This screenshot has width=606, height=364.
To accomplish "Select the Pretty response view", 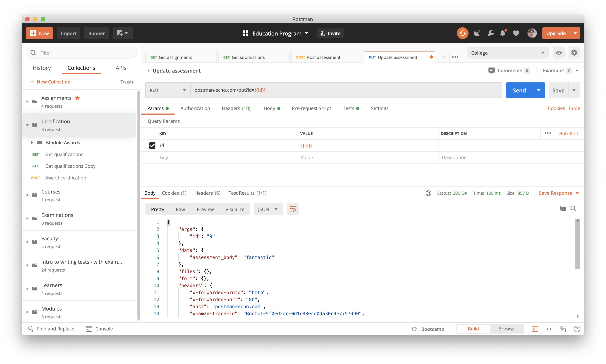I will pyautogui.click(x=158, y=209).
